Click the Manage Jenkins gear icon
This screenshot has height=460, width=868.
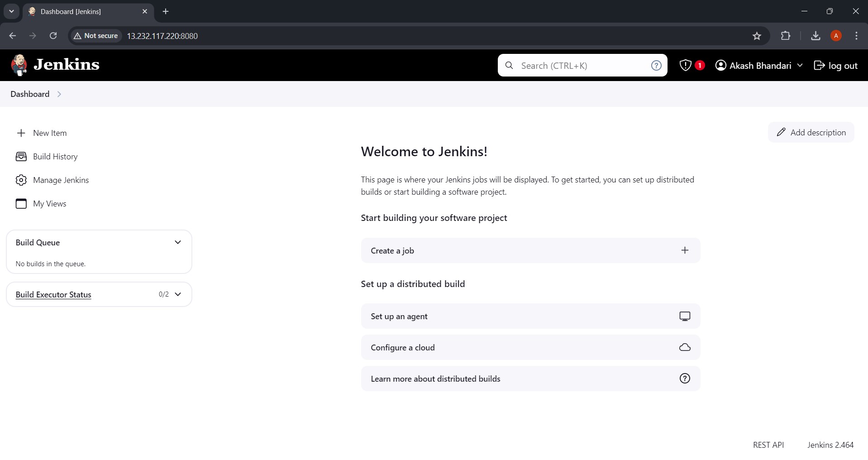point(21,180)
